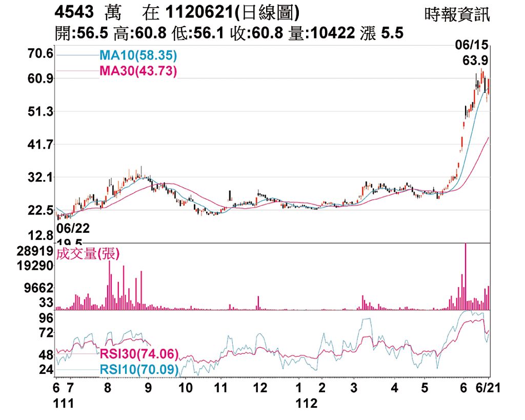Viewport: 525px width, 420px height.
Task: Click the tallest volume bar in June
Action: (x=466, y=276)
